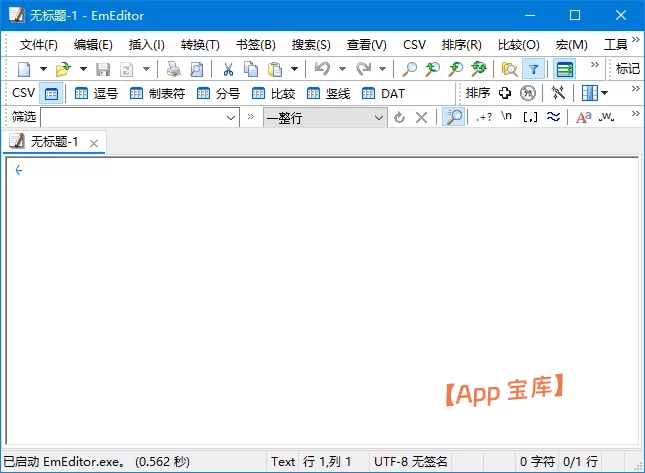Click the Undo arrow icon
This screenshot has width=645, height=473.
322,69
